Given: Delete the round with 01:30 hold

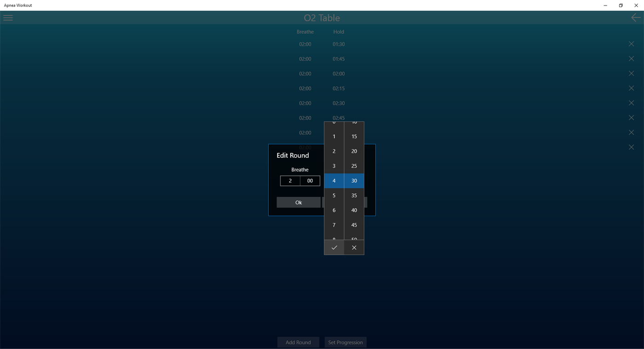Looking at the screenshot, I should (x=631, y=44).
